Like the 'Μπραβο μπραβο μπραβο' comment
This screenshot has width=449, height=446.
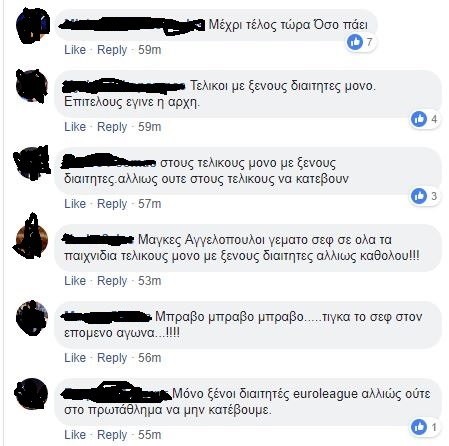tap(75, 358)
